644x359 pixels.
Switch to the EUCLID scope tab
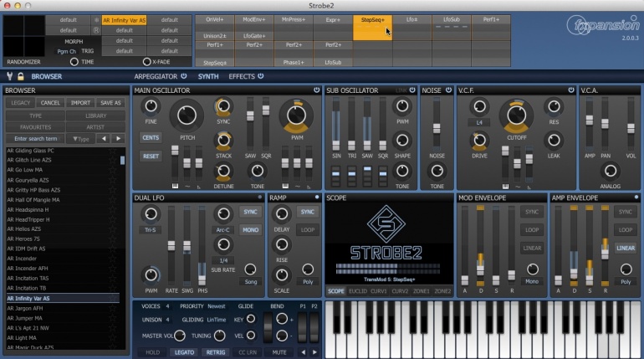coord(358,291)
